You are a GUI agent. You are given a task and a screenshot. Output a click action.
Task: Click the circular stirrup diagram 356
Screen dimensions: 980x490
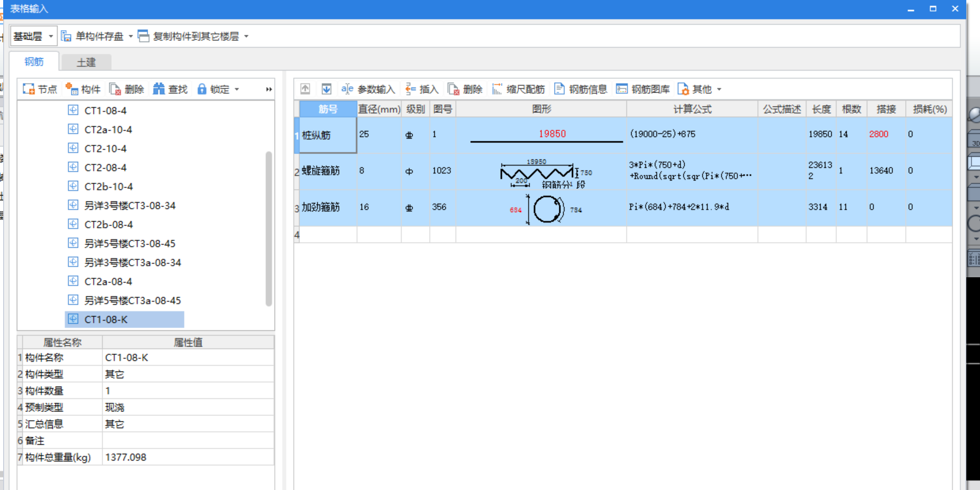(546, 209)
